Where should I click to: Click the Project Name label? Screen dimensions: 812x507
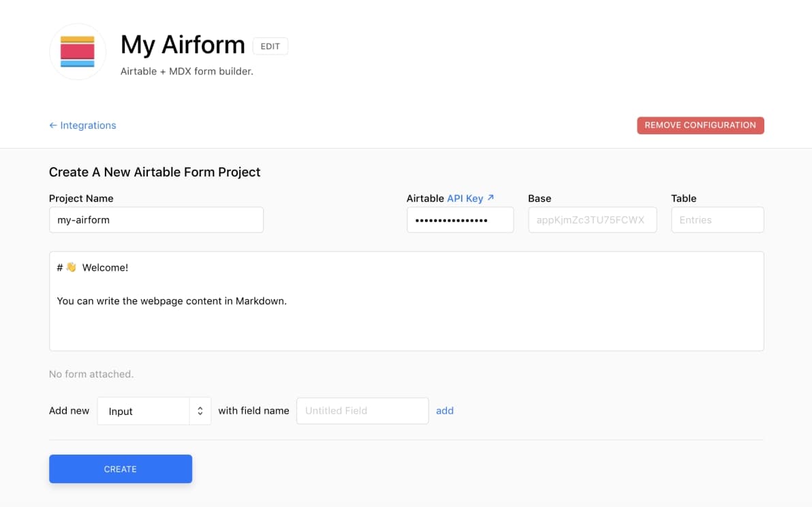point(81,198)
